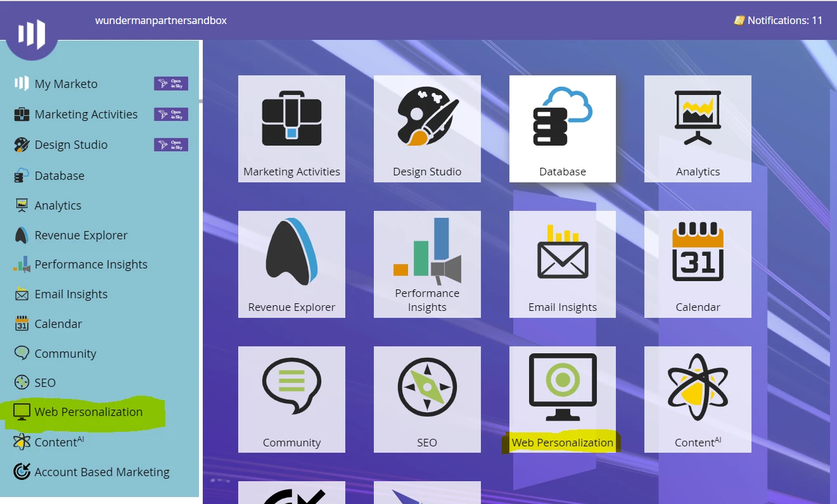Open the Analytics tile
Image resolution: width=837 pixels, height=504 pixels.
click(698, 129)
